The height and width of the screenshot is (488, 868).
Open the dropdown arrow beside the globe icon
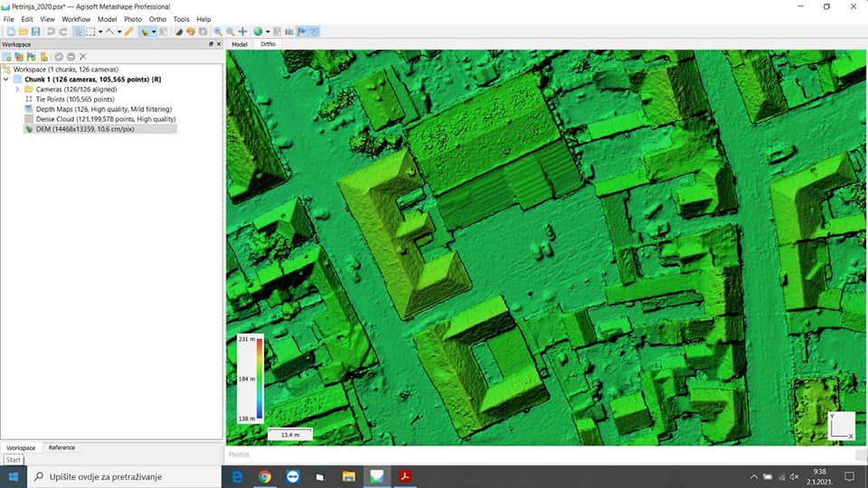click(x=267, y=33)
